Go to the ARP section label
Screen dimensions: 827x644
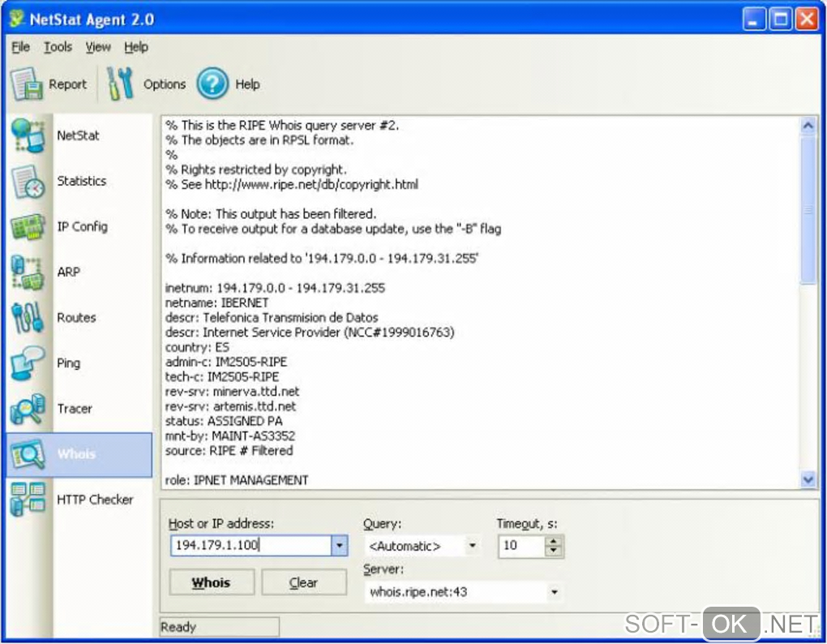[x=69, y=273]
